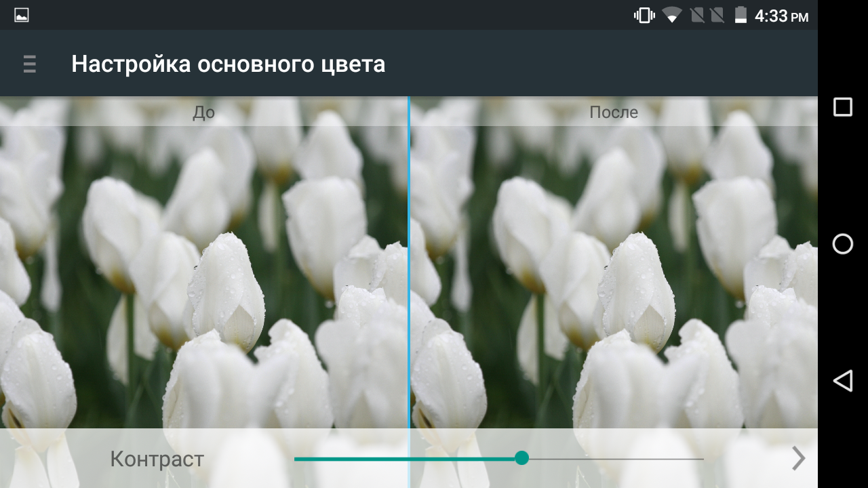Tap the second no-SIM signal icon

coord(717,15)
